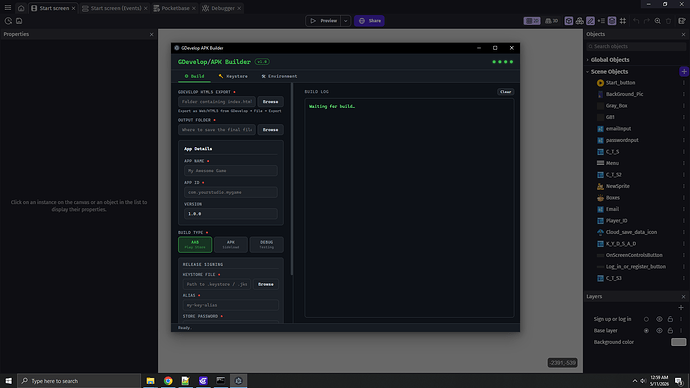Open the Environment tab in APK Builder
Screen dimensions: 690x388
point(279,76)
